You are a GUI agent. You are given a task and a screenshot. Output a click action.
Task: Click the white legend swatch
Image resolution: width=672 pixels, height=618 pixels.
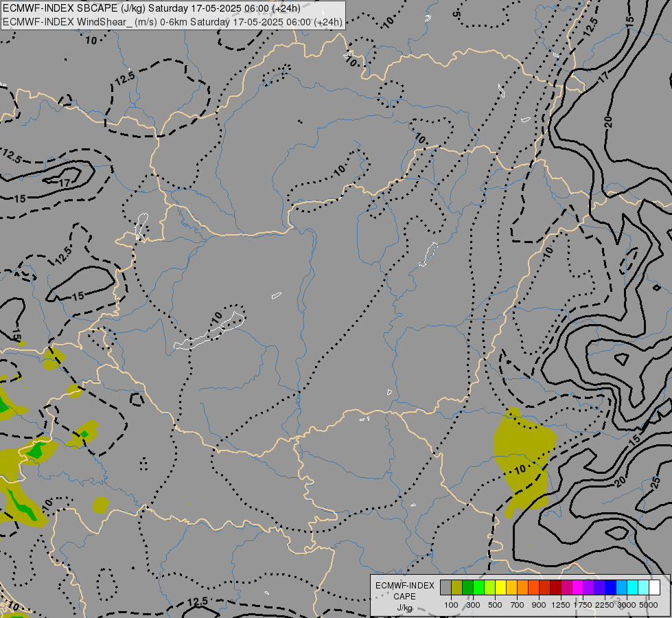(x=654, y=588)
